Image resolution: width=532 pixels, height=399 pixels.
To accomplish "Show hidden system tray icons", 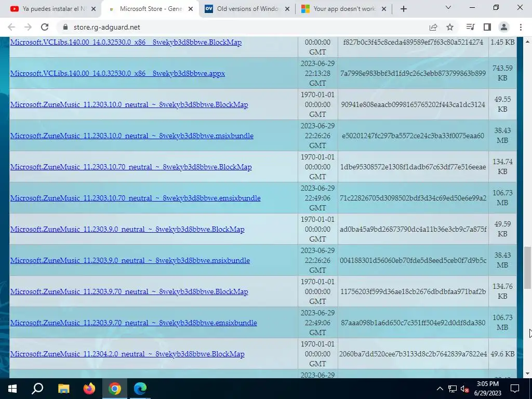I will (440, 389).
